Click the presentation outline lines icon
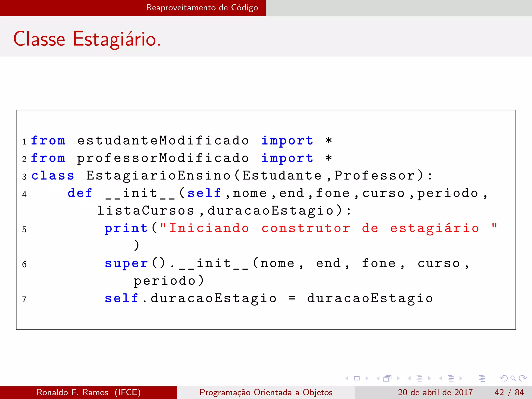This screenshot has width=532, height=399. tap(482, 378)
